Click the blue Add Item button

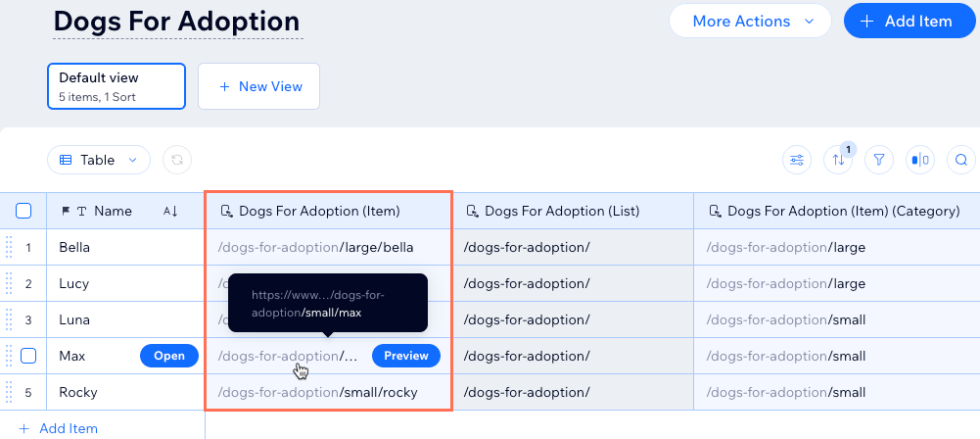(906, 21)
